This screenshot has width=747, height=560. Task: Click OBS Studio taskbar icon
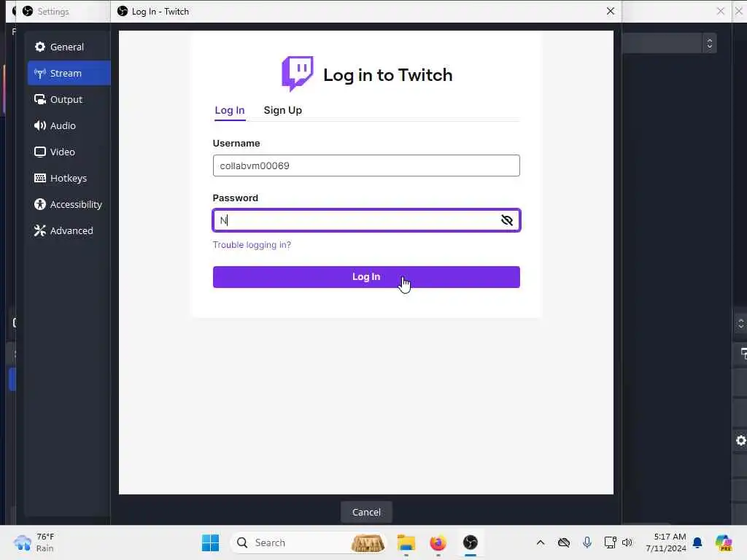[471, 542]
